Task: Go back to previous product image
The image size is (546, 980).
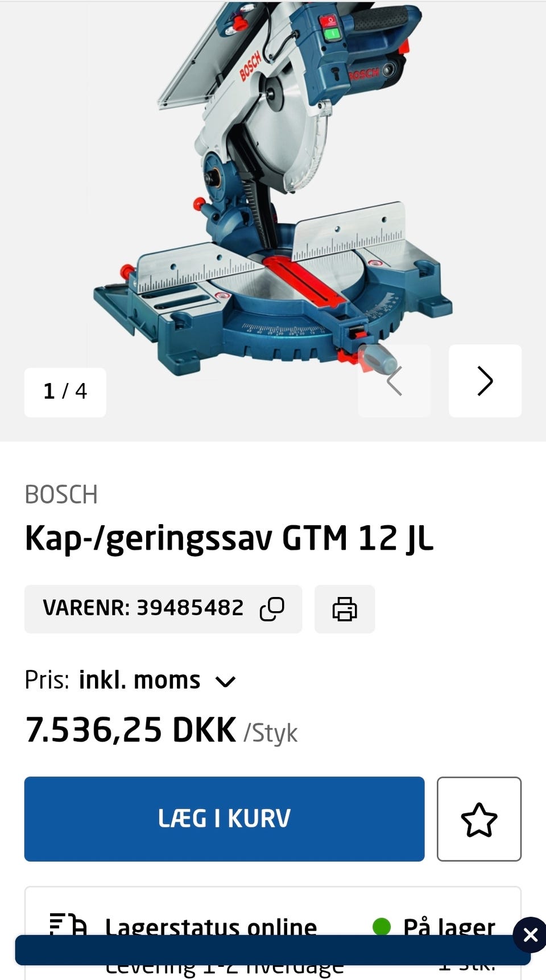Action: click(x=394, y=381)
